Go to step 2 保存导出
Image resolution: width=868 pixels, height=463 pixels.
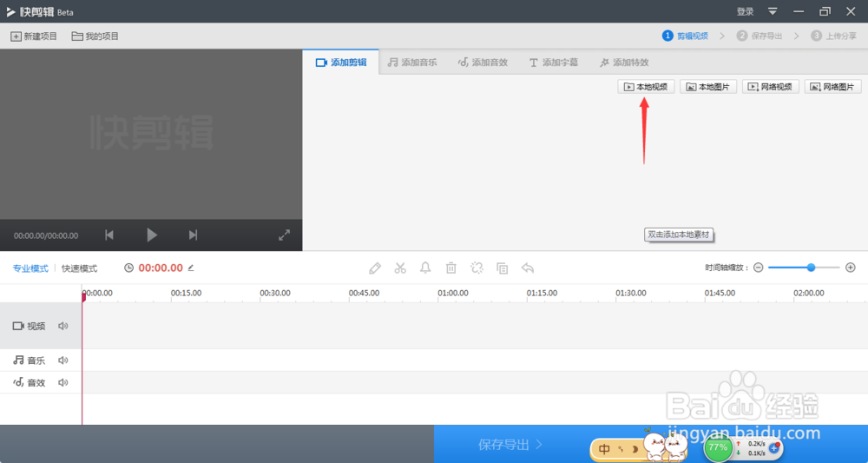pos(759,36)
